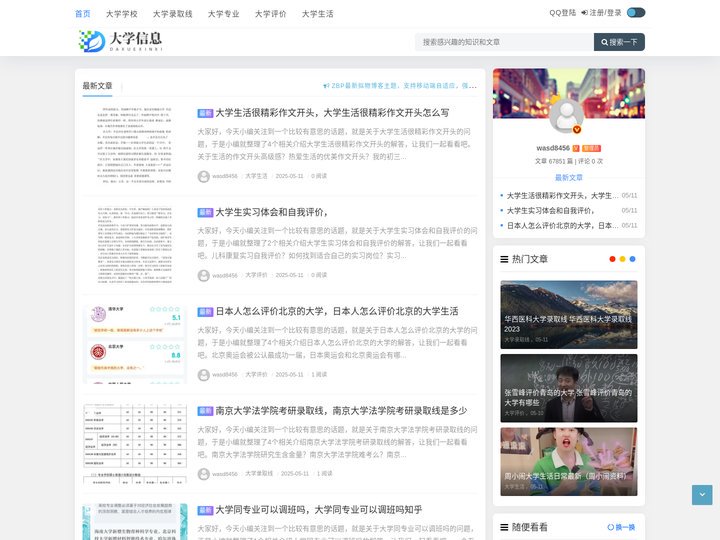The image size is (720, 540).
Task: Click the 随便看看 list icon
Action: click(504, 527)
